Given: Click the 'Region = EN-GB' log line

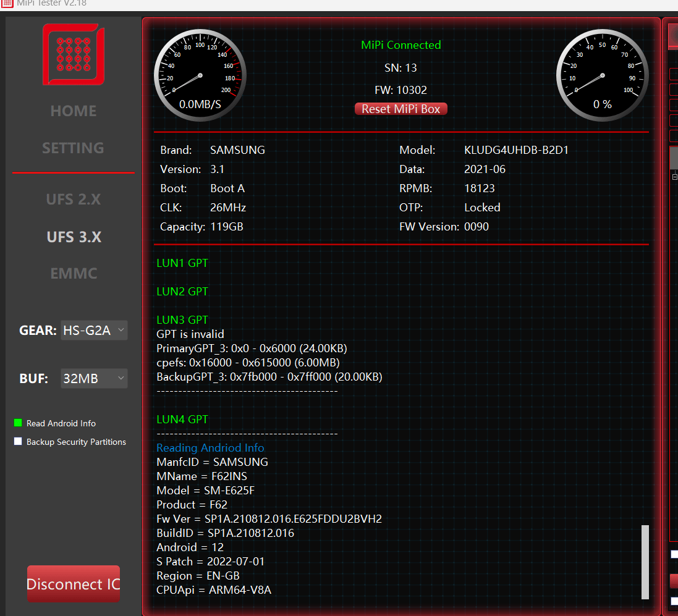Looking at the screenshot, I should (198, 576).
